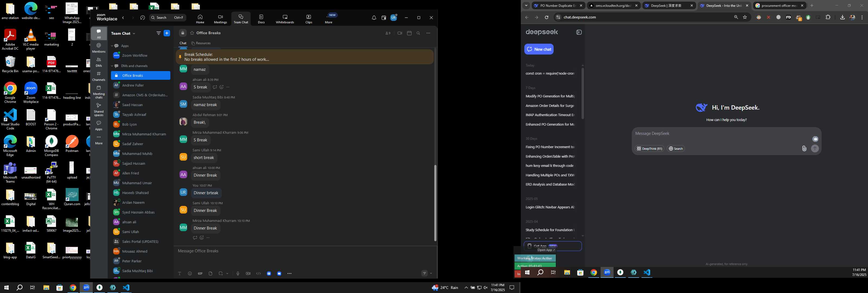Reload the chat.deepseek.com page
Image resolution: width=868 pixels, height=293 pixels.
point(547,17)
